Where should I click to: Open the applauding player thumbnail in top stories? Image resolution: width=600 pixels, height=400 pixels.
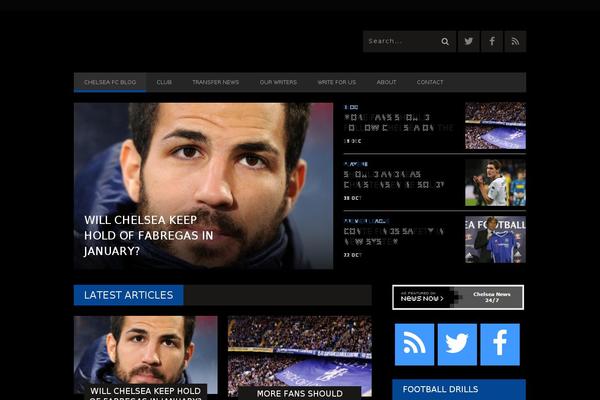(x=496, y=183)
